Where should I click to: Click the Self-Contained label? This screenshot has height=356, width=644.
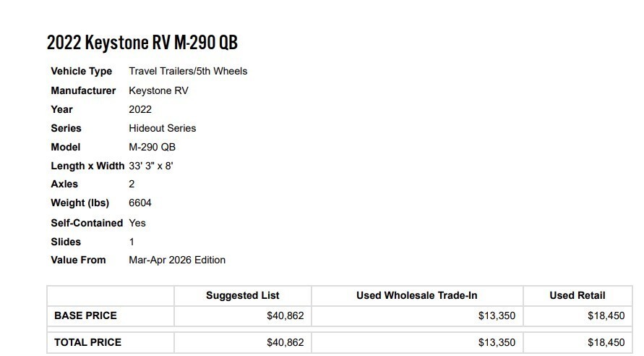tap(87, 223)
